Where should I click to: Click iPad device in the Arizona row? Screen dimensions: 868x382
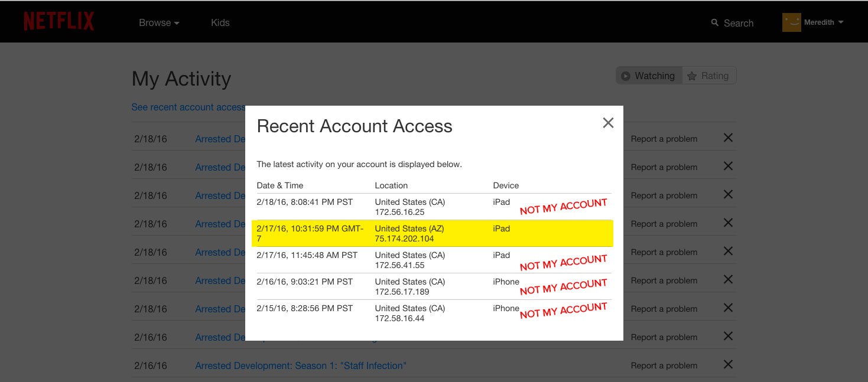coord(501,228)
